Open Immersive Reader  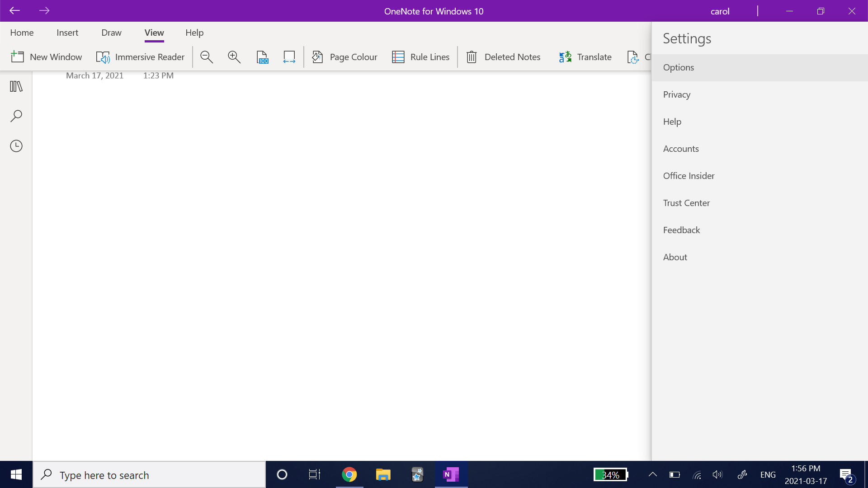pyautogui.click(x=141, y=57)
